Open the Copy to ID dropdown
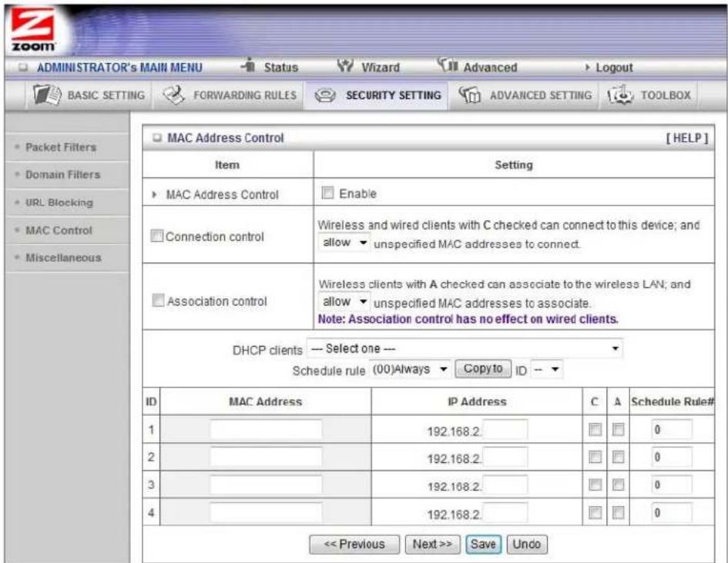 [x=546, y=370]
